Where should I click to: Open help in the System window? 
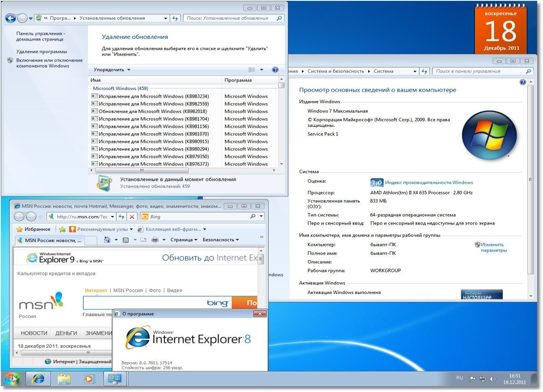pos(522,82)
